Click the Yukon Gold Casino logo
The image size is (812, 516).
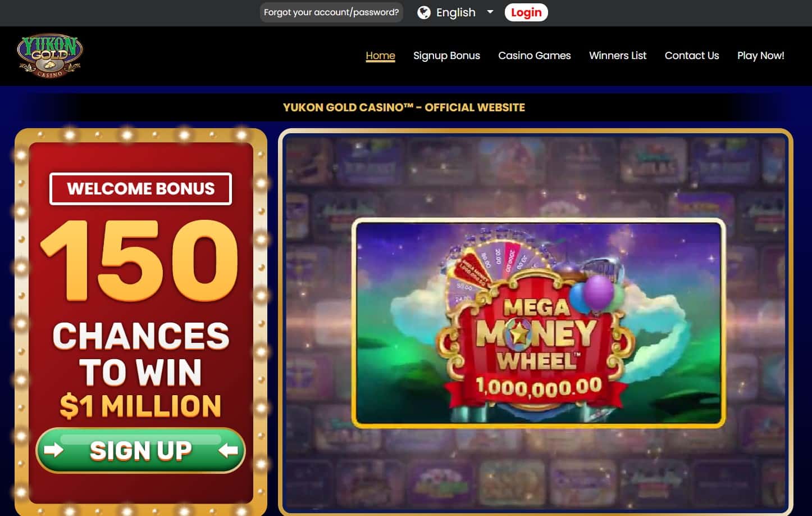(50, 56)
